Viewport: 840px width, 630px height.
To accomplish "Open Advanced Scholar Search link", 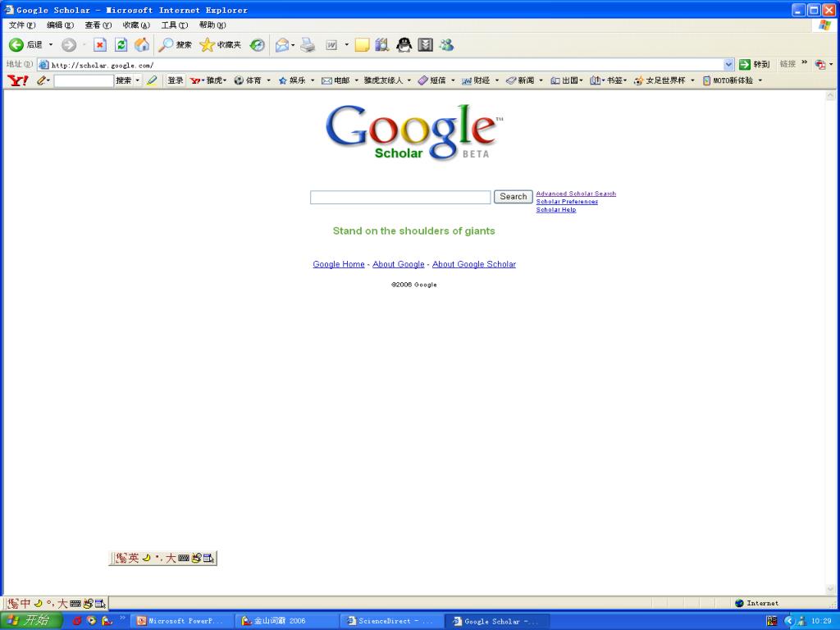I will click(576, 194).
